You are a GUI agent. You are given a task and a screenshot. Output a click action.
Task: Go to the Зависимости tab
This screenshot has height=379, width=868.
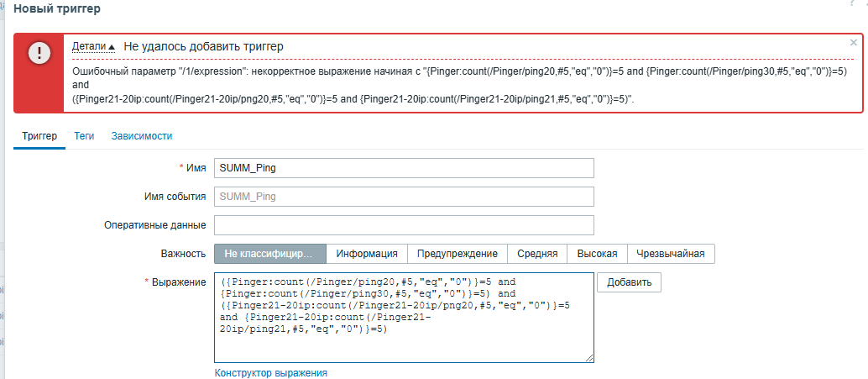(x=142, y=135)
